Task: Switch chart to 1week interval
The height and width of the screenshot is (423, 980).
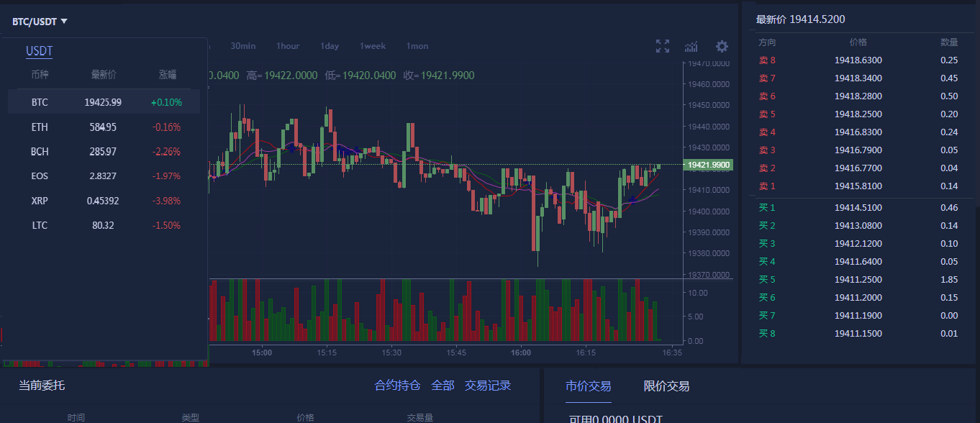Action: (x=373, y=46)
